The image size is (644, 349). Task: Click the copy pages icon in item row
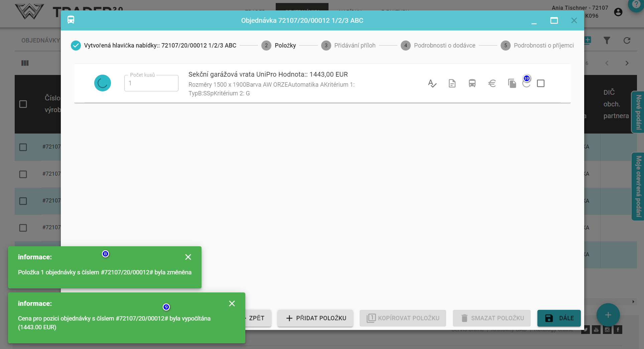pyautogui.click(x=512, y=83)
